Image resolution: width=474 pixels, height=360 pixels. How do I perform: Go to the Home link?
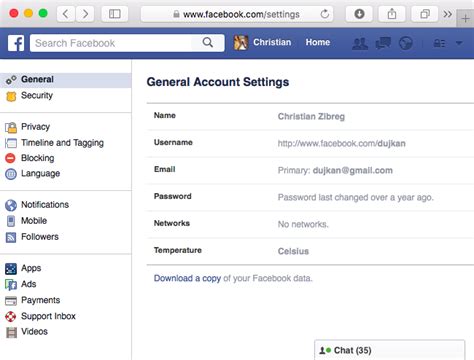[x=318, y=42]
